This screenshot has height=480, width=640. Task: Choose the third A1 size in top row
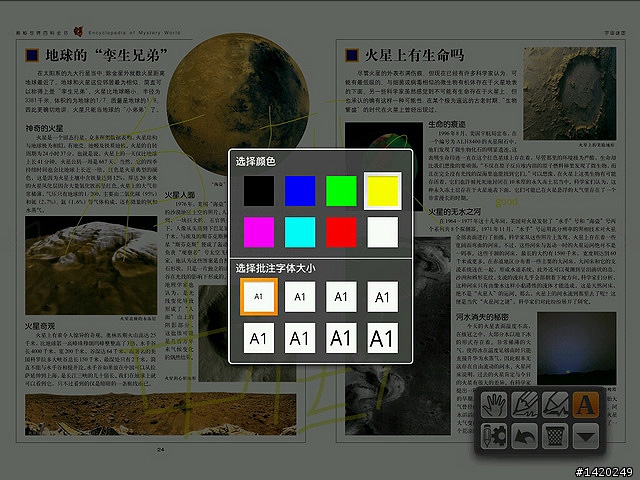tap(341, 297)
